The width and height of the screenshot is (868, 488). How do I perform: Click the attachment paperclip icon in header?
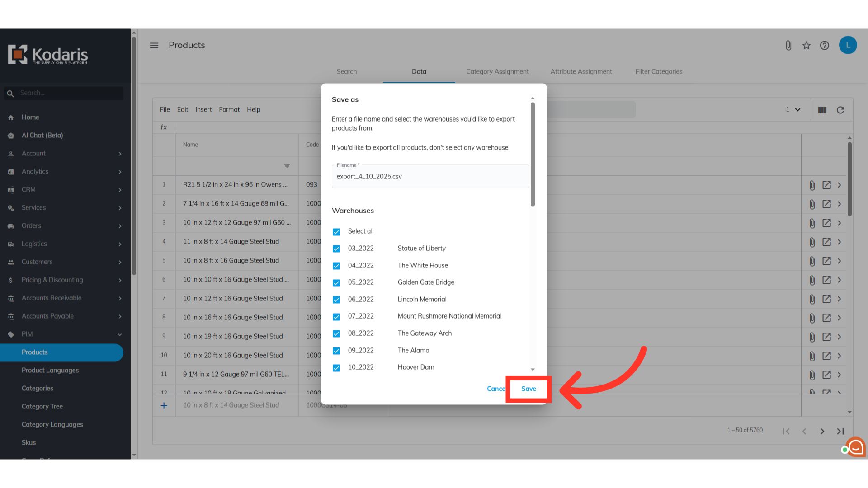(x=788, y=45)
